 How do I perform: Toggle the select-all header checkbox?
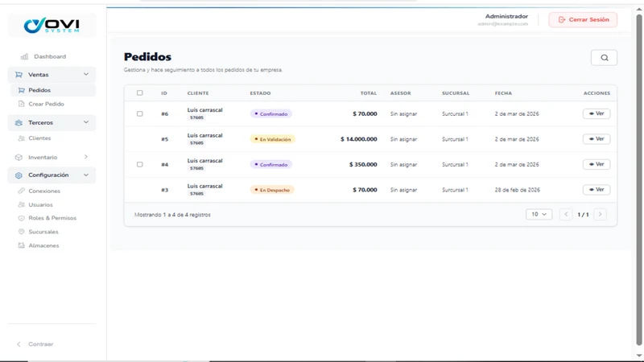tap(139, 93)
